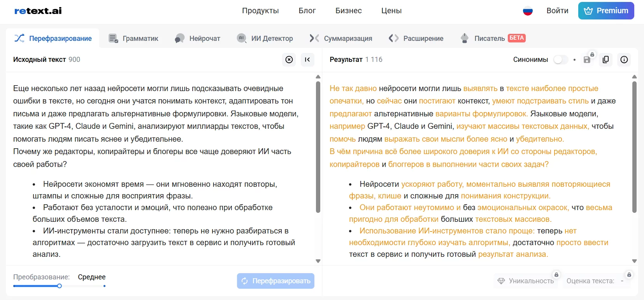Click the retext.ai logo
Screen dimensions: 644x300
[x=38, y=11]
